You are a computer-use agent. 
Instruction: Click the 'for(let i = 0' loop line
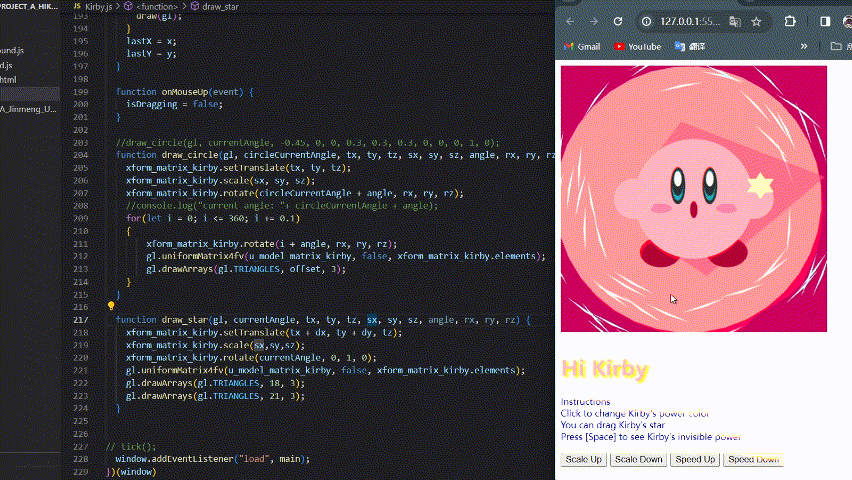pos(213,219)
